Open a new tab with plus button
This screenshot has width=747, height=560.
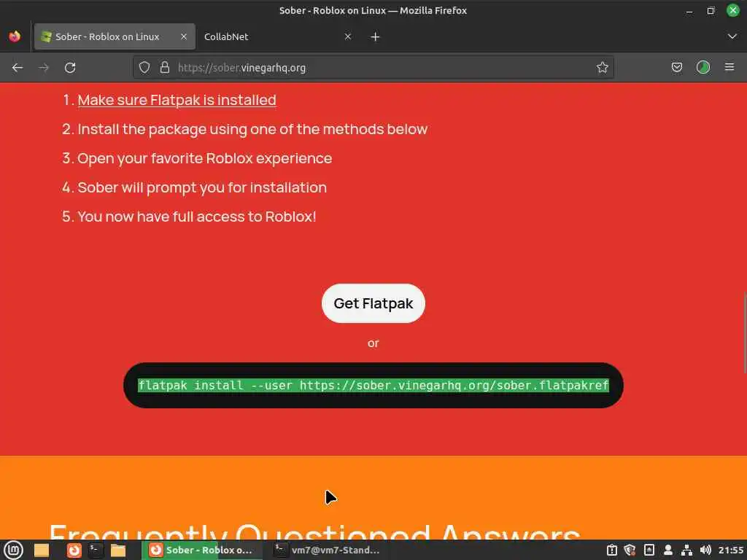[376, 36]
